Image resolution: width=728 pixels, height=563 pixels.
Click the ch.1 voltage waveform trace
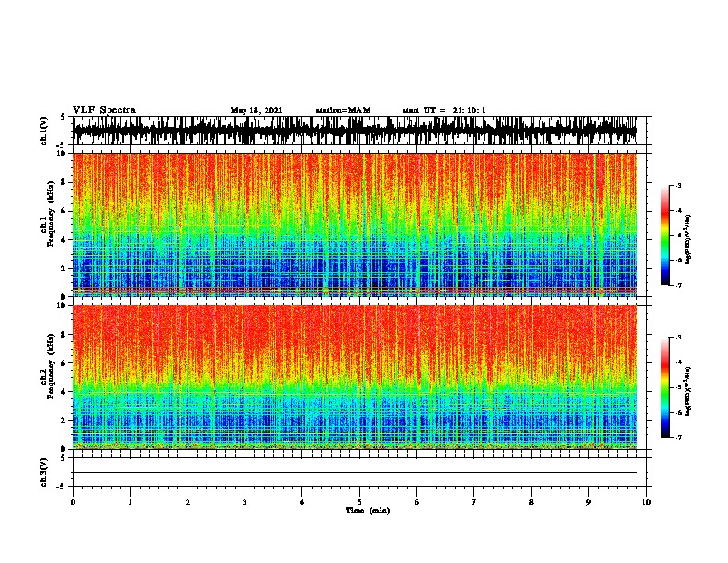pyautogui.click(x=355, y=131)
